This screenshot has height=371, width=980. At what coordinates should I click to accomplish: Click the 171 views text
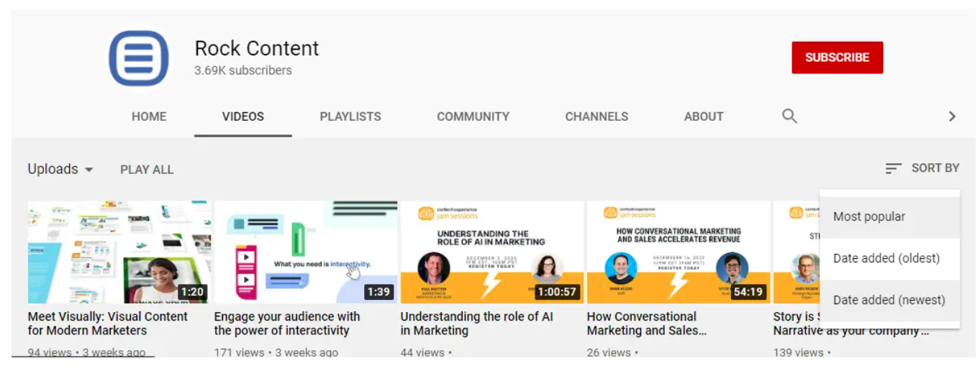[238, 352]
